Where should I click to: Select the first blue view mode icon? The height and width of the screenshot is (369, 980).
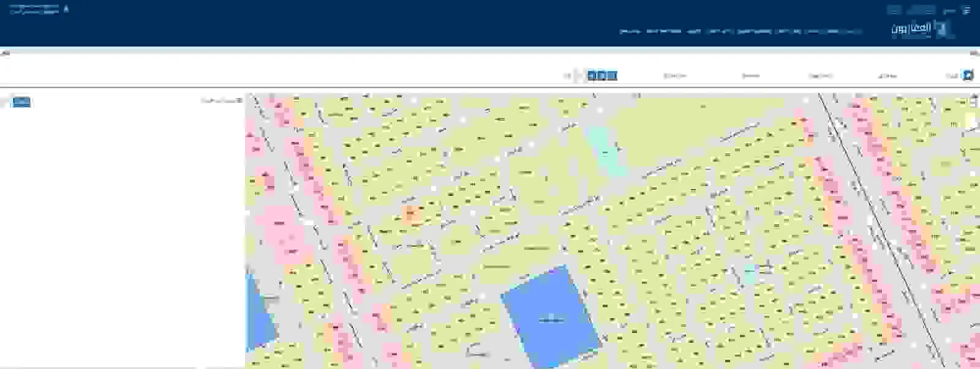592,75
